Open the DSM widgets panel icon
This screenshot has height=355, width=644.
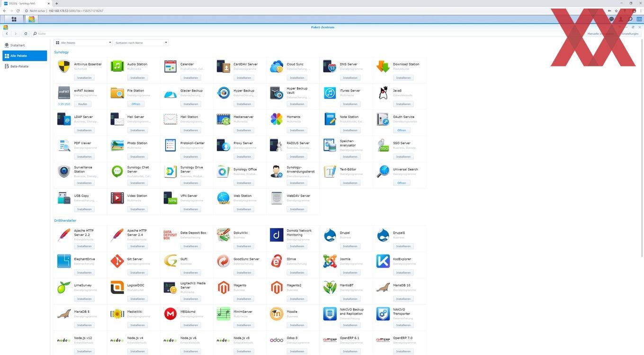tap(639, 19)
